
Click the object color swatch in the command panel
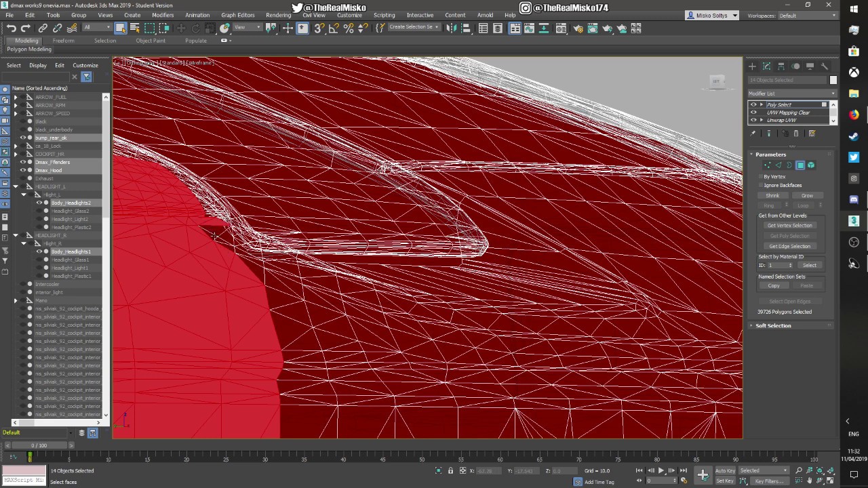pos(833,80)
